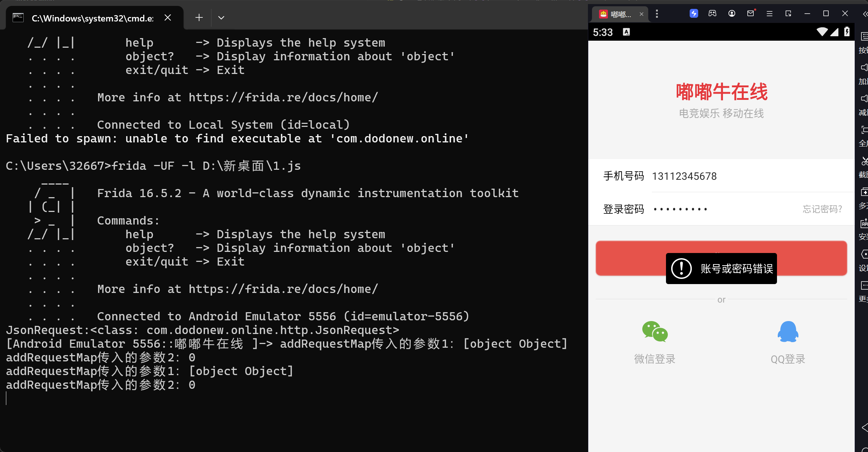Open the emulator hamburger menu
The width and height of the screenshot is (868, 452).
point(770,14)
